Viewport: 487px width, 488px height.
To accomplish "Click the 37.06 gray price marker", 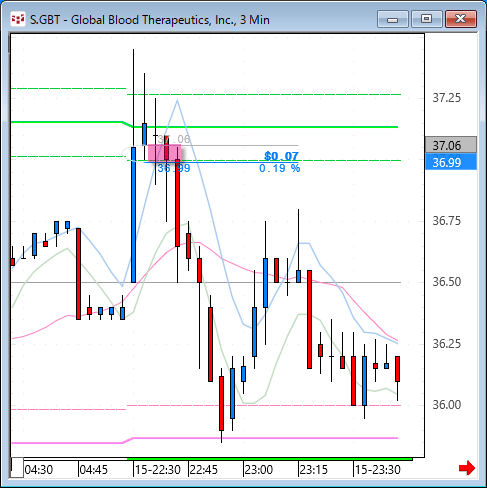I will (x=451, y=145).
